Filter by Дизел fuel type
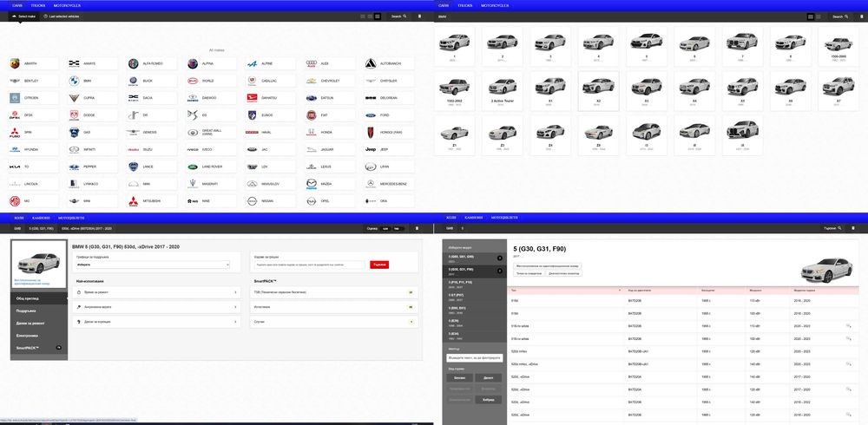The height and width of the screenshot is (425, 868). click(x=488, y=378)
